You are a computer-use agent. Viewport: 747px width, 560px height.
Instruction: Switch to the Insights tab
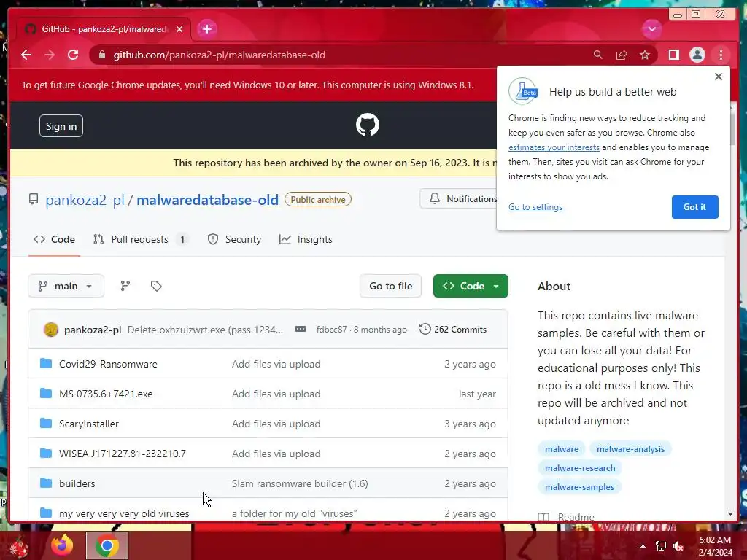306,239
